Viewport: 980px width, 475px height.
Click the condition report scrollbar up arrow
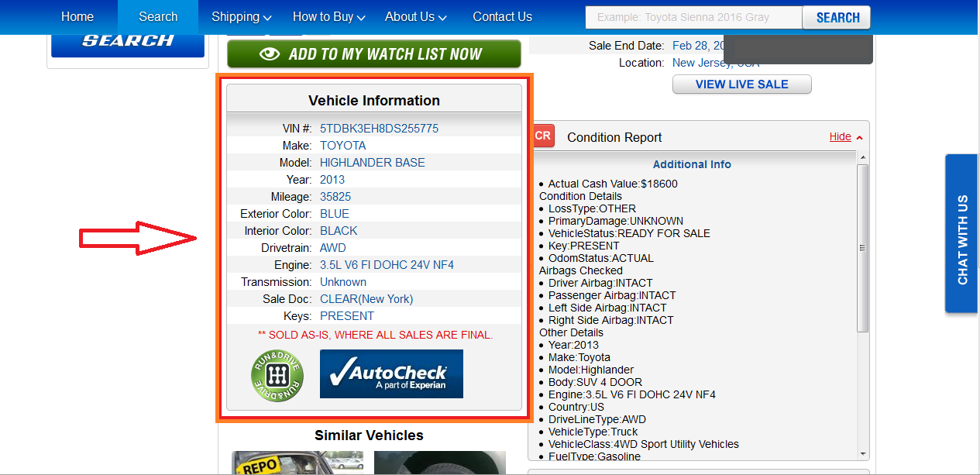pos(864,158)
